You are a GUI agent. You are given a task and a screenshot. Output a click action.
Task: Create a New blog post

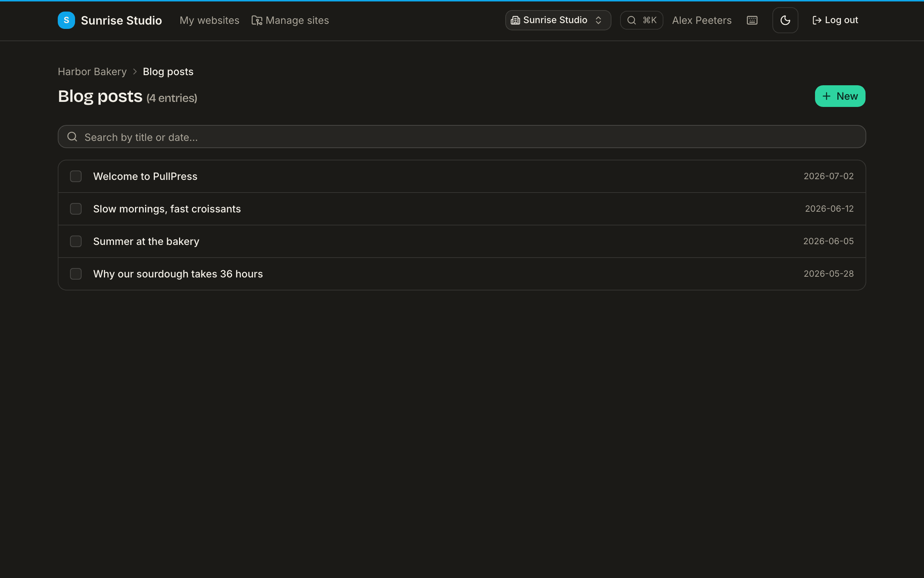840,96
